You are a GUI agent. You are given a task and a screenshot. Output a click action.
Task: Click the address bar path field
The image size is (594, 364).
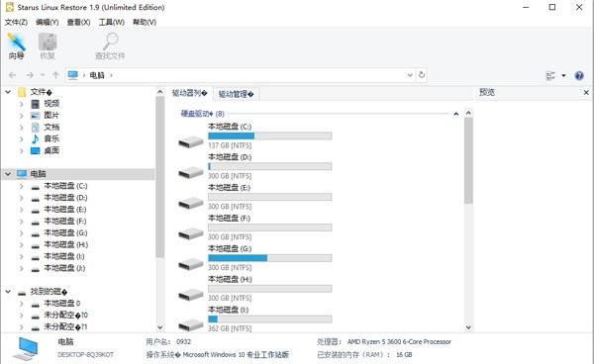point(241,75)
